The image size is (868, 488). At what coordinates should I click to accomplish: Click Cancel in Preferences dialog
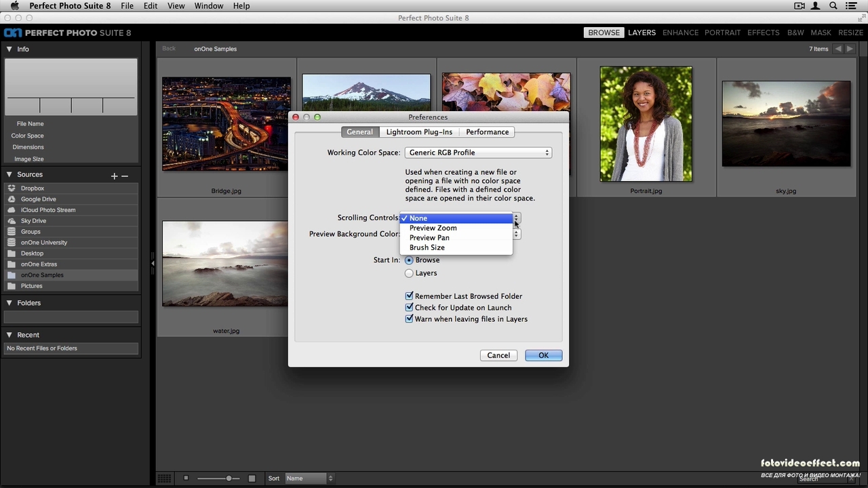point(498,355)
